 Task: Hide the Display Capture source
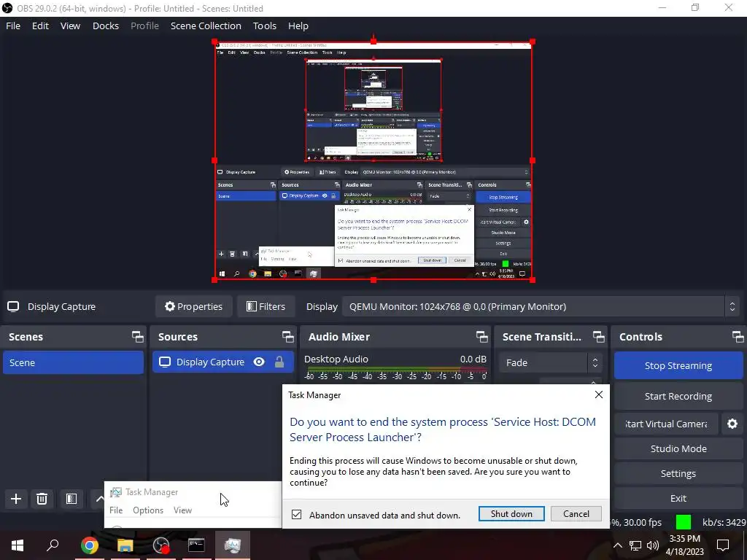tap(259, 362)
